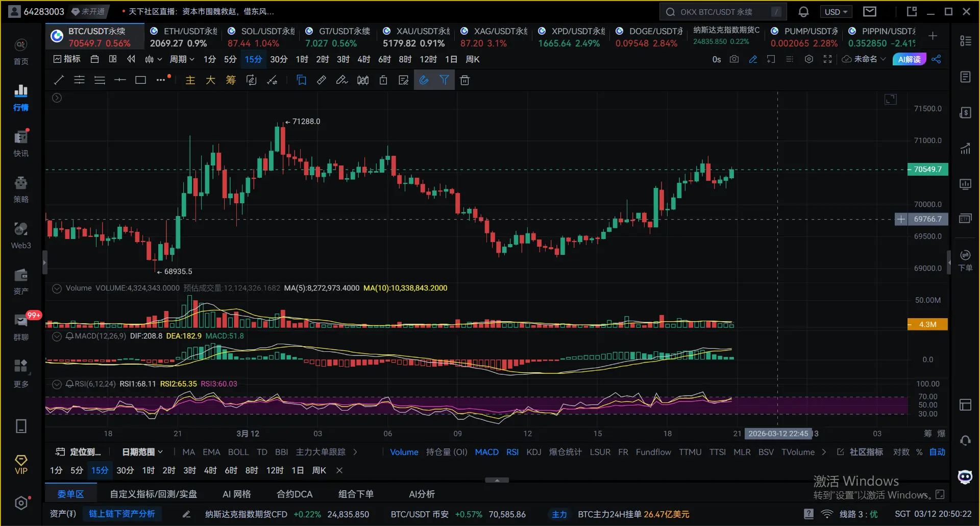
Task: Open the ETF icon in right sidebar
Action: (x=965, y=219)
